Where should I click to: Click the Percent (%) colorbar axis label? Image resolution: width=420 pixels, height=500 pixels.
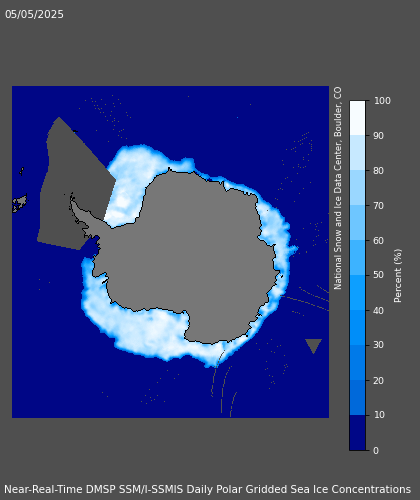click(398, 276)
